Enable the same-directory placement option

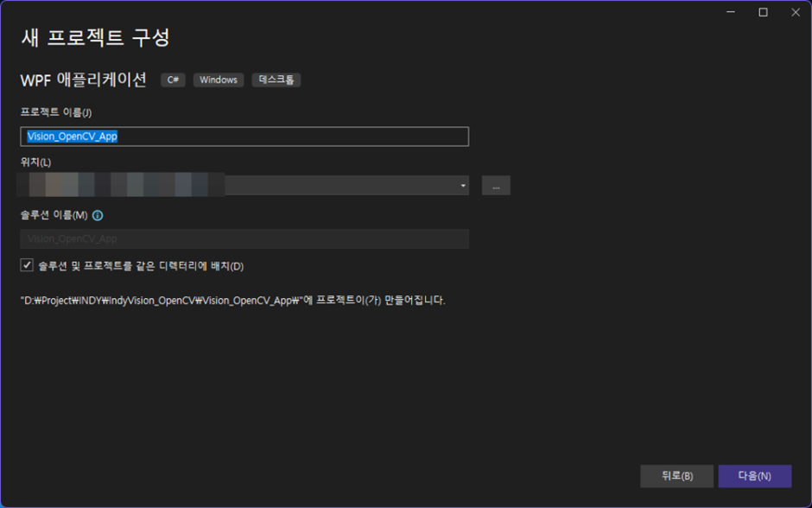25,266
